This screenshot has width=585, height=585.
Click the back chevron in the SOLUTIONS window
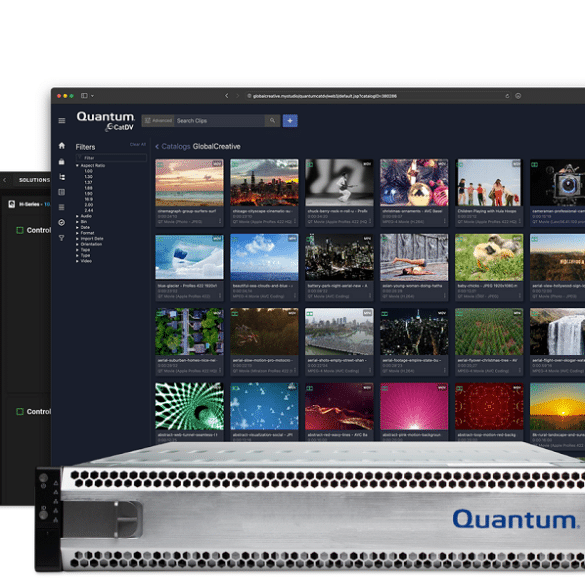click(4, 180)
